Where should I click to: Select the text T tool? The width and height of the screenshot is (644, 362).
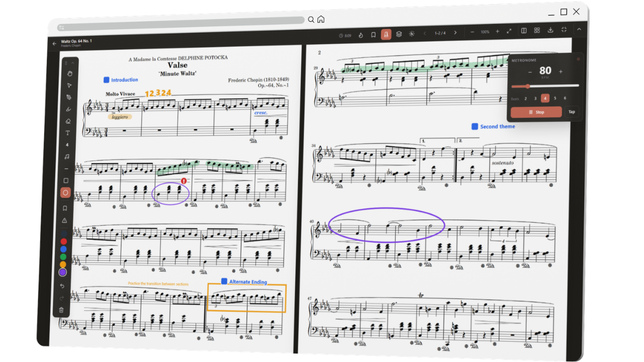[68, 133]
